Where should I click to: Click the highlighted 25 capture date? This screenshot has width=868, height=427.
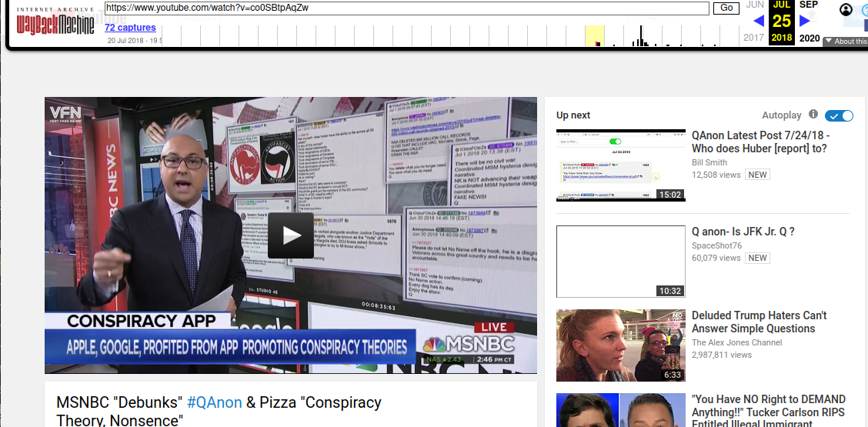[782, 21]
